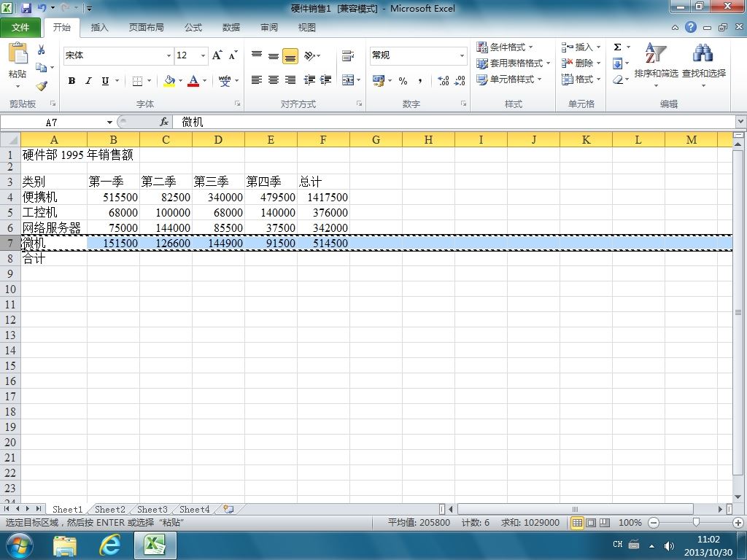The height and width of the screenshot is (560, 747).
Task: Apply percent style format
Action: tap(403, 81)
